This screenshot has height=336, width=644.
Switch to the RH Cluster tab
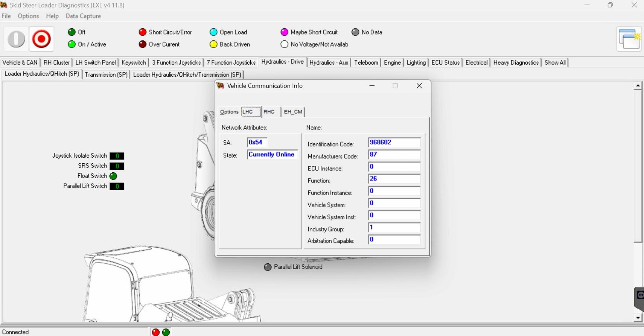56,62
